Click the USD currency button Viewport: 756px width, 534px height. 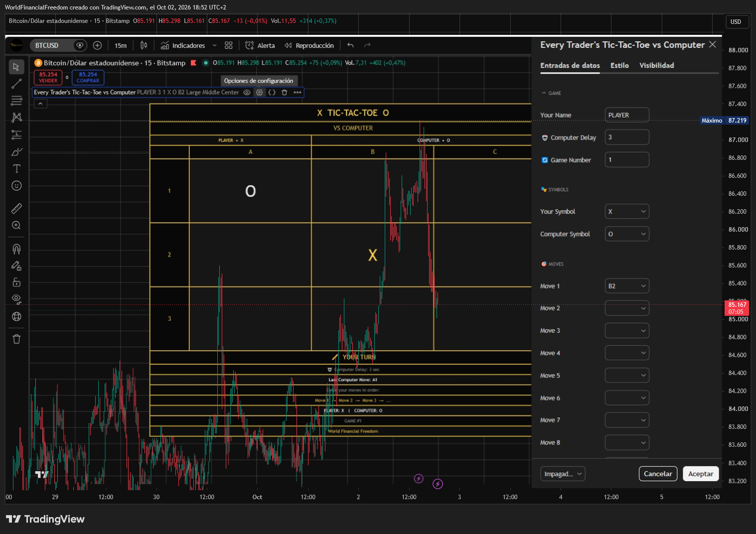737,21
